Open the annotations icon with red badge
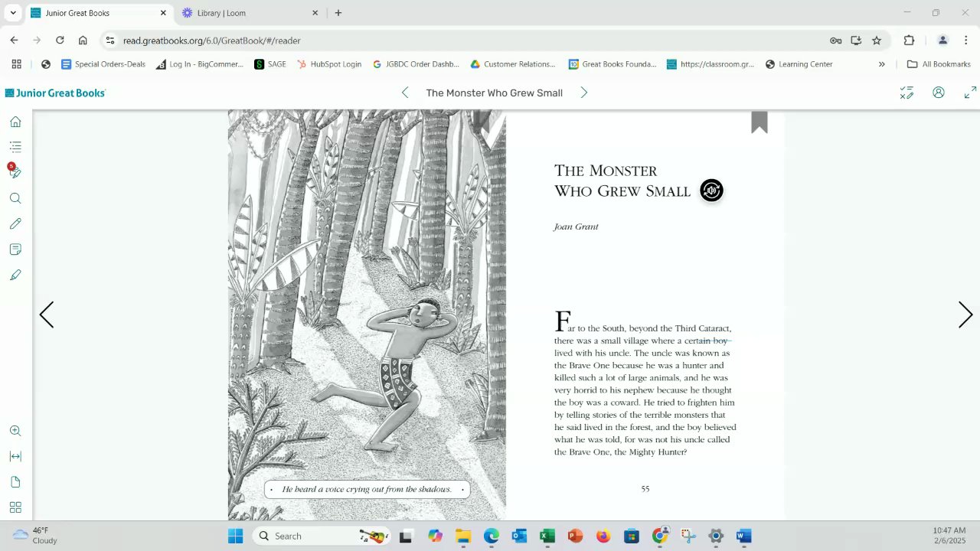This screenshot has height=551, width=980. tap(15, 172)
